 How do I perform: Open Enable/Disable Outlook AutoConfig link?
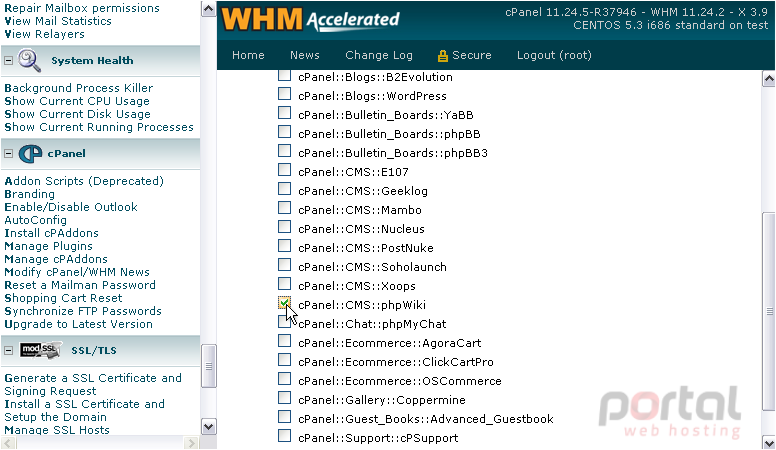coord(71,213)
